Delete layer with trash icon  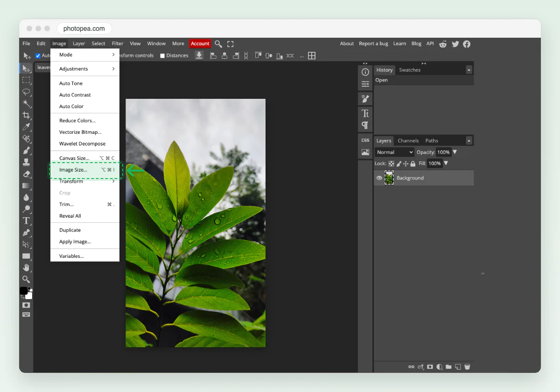(467, 367)
